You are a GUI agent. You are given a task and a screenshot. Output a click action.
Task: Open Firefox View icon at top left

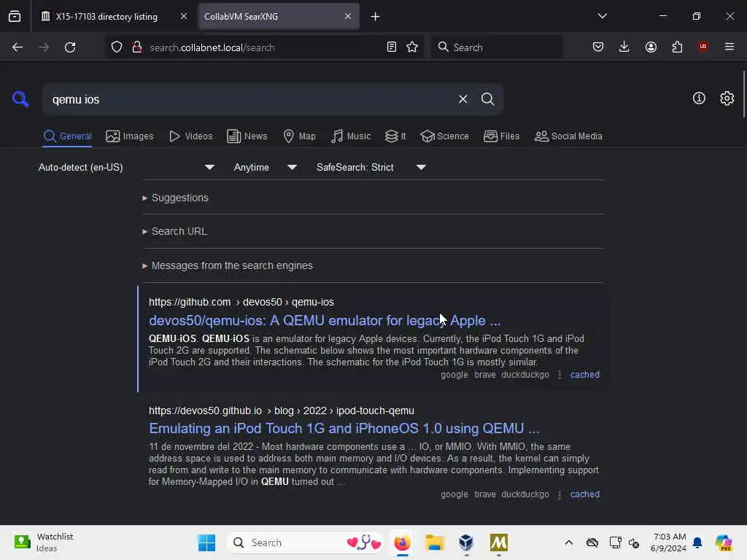coord(15,16)
